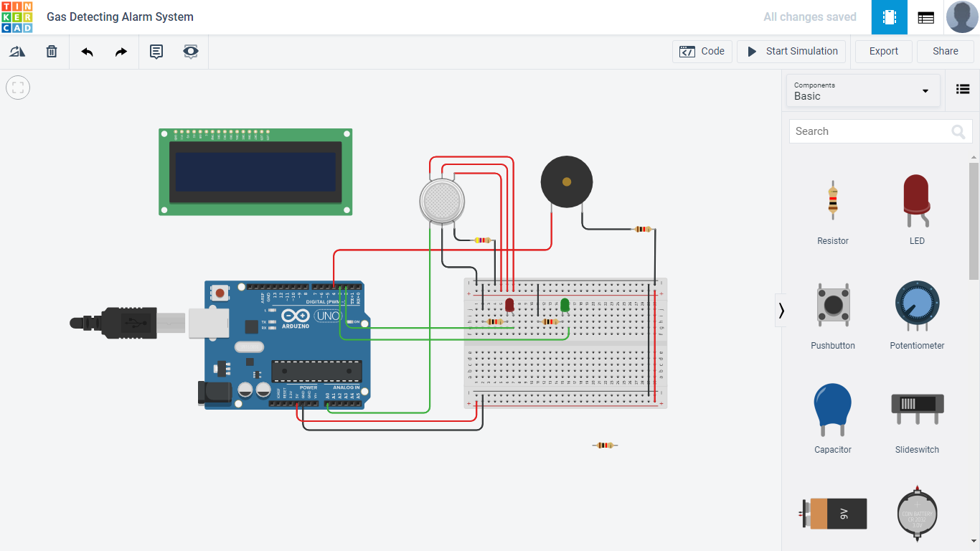Click the search magnifier icon
This screenshot has height=551, width=980.
tap(958, 131)
